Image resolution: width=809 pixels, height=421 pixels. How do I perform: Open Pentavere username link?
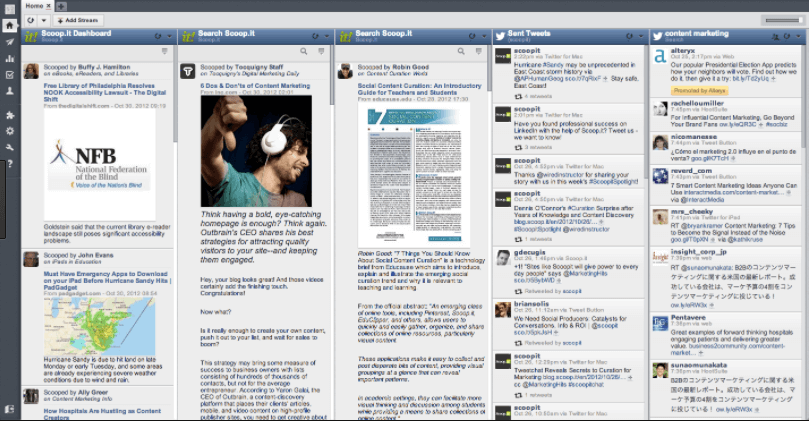(x=688, y=317)
